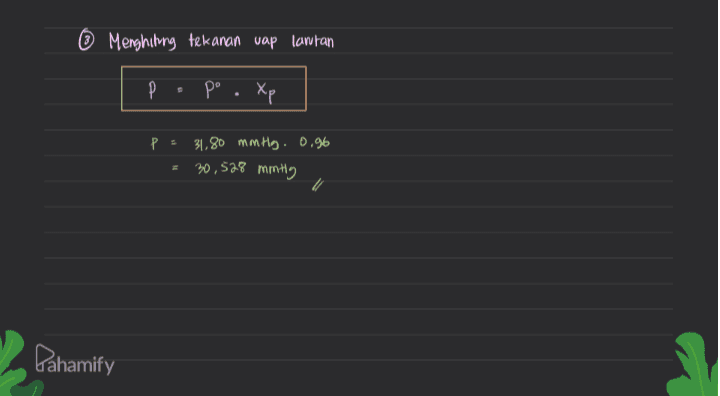Click the equals sign before 30,528
The height and width of the screenshot is (396, 720).
coord(174,169)
